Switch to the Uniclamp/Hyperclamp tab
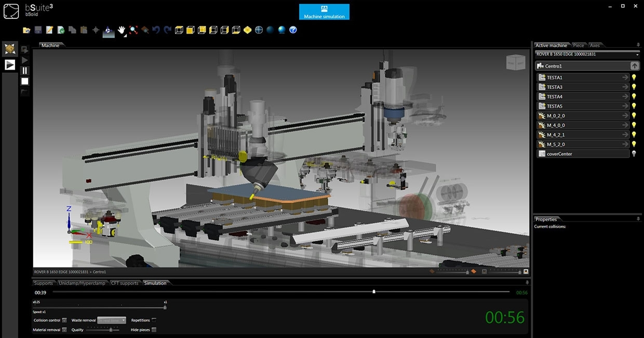Viewport: 644px width, 338px height. [x=82, y=283]
